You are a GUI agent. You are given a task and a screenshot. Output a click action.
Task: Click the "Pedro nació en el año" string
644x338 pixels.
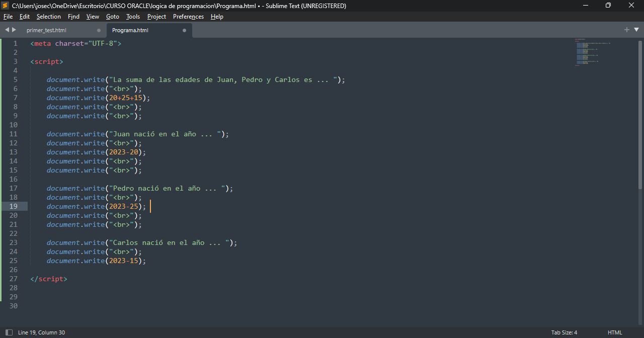click(167, 189)
